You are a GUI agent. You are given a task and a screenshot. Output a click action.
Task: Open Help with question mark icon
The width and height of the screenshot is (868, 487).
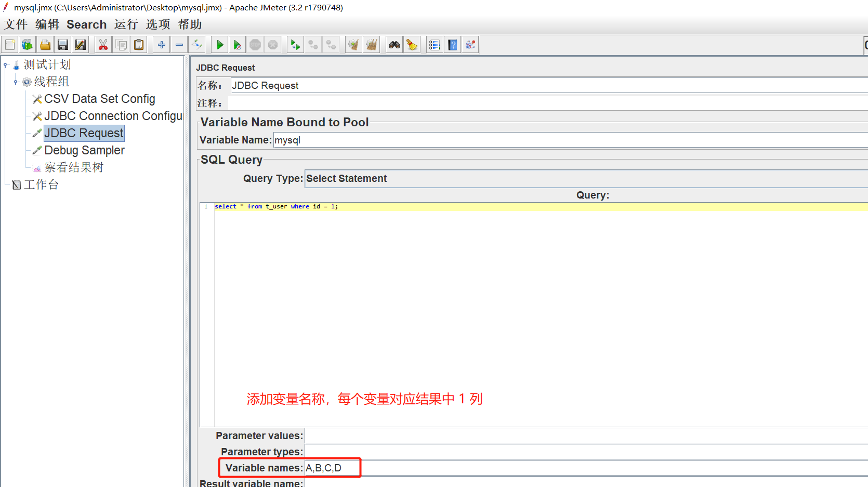pyautogui.click(x=453, y=45)
